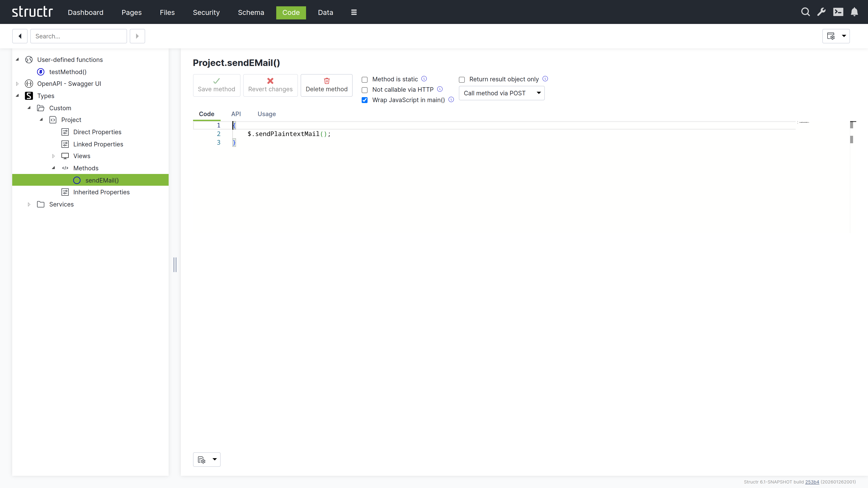The height and width of the screenshot is (488, 868).
Task: Expand the Views tree node
Action: [53, 156]
